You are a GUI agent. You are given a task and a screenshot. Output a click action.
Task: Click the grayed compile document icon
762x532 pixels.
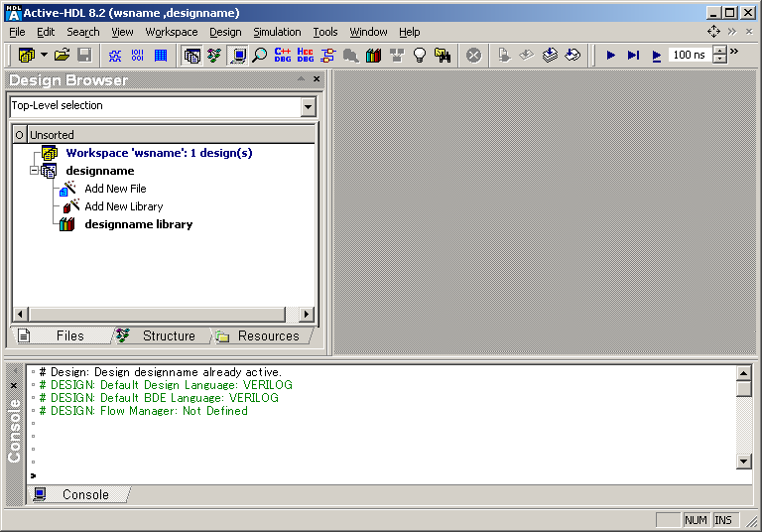[x=504, y=56]
